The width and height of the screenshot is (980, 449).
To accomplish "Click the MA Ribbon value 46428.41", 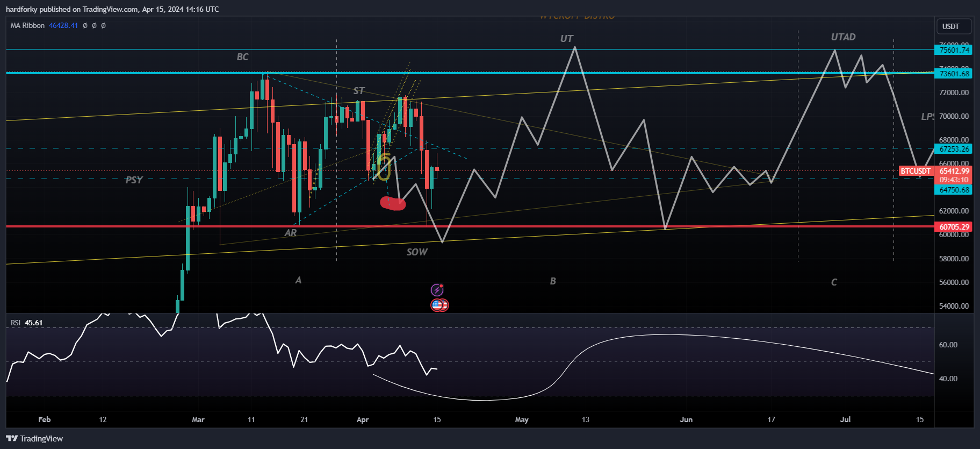I will pyautogui.click(x=63, y=25).
